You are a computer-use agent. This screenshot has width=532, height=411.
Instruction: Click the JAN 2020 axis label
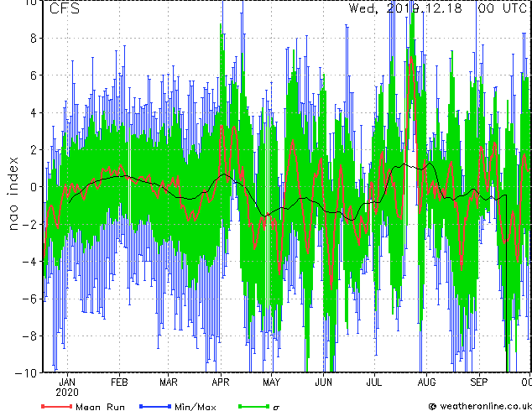67,388
